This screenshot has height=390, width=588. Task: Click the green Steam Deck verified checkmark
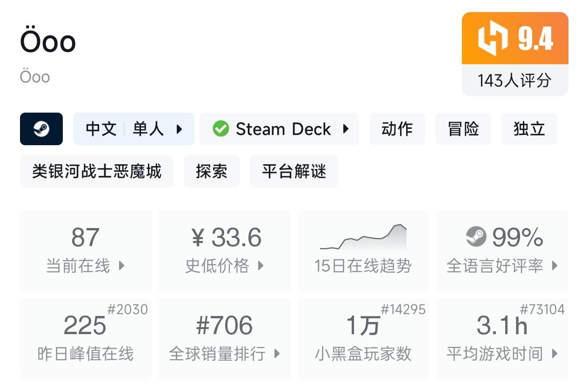point(221,129)
